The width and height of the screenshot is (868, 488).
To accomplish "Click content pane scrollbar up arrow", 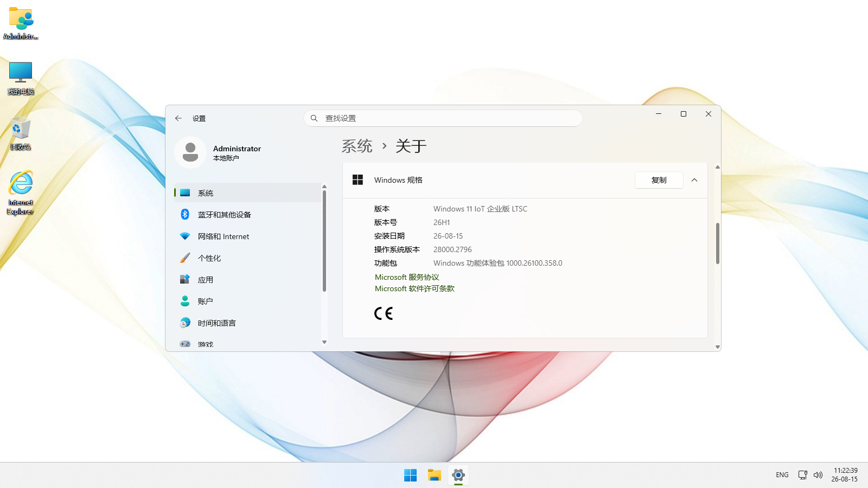I will [718, 167].
